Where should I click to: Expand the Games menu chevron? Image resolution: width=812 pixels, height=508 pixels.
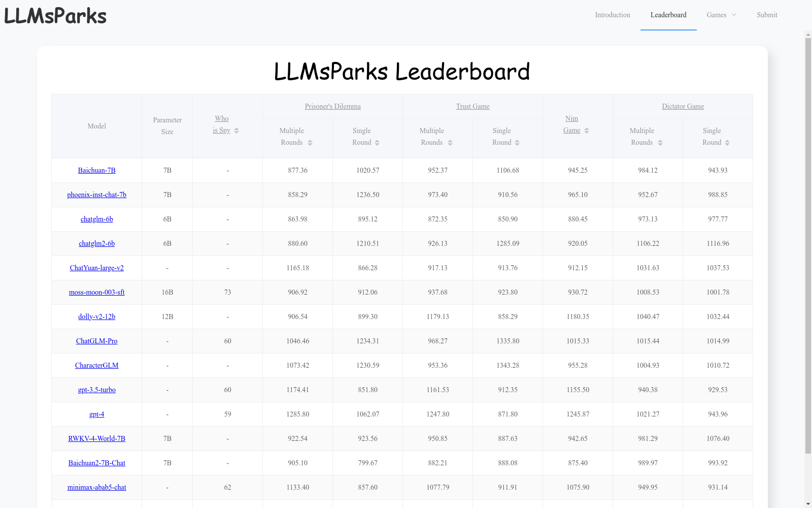click(734, 15)
